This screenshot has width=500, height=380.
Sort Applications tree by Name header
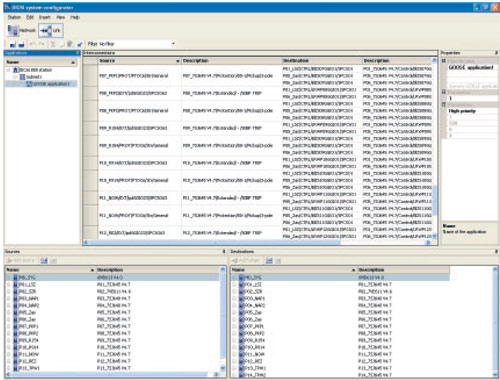[41, 62]
